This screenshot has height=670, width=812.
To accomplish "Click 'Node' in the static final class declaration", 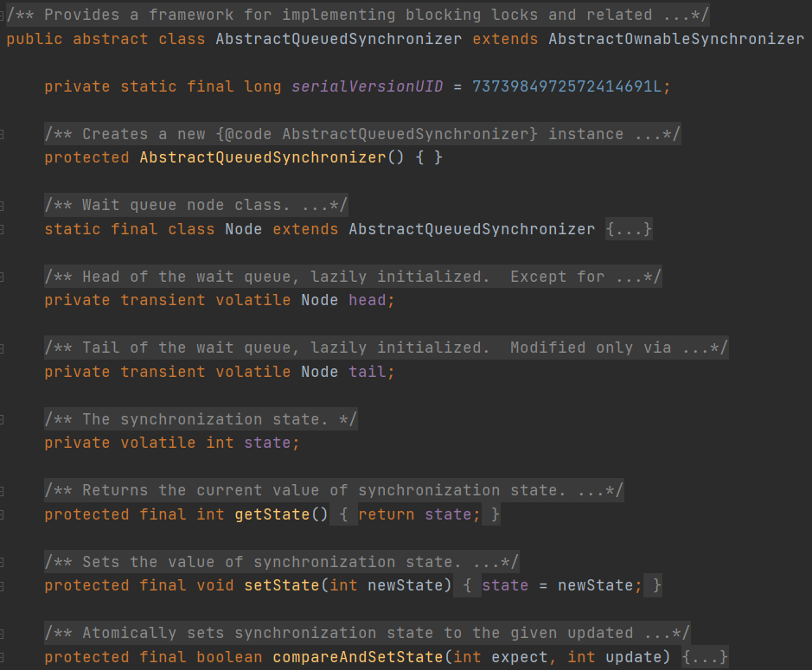I will pyautogui.click(x=243, y=229).
